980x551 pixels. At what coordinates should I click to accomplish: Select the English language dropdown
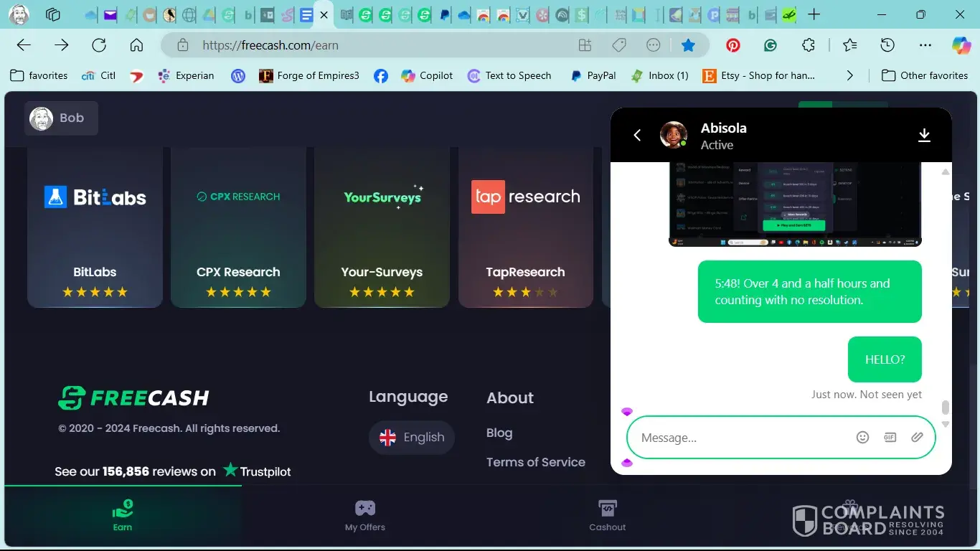(412, 438)
